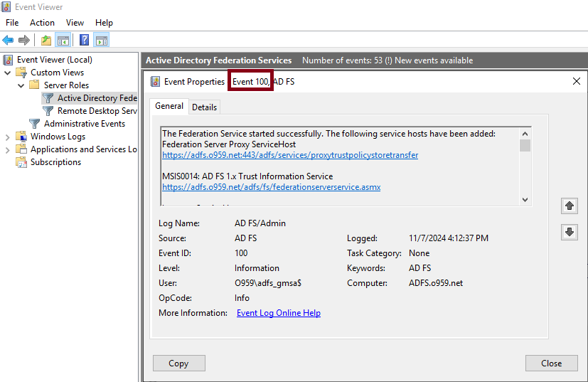Viewport: 588px width, 382px height.
Task: Toggle the Show/Hide Action Pane icon
Action: click(102, 40)
